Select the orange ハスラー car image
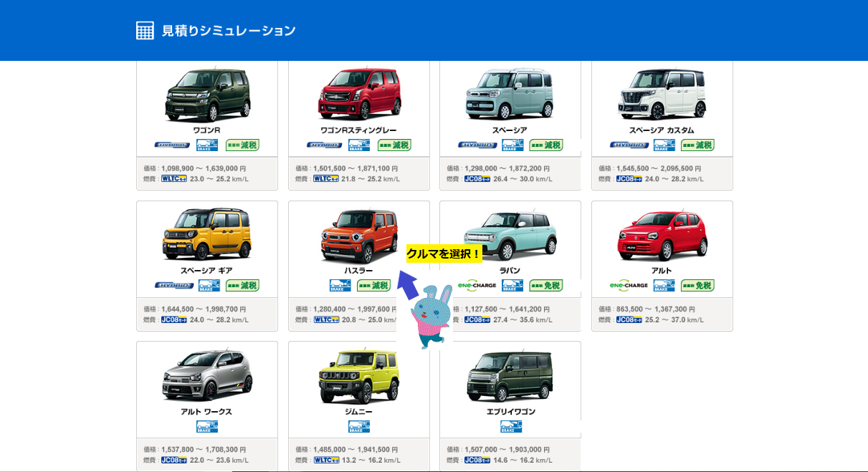The width and height of the screenshot is (868, 472). (x=359, y=235)
